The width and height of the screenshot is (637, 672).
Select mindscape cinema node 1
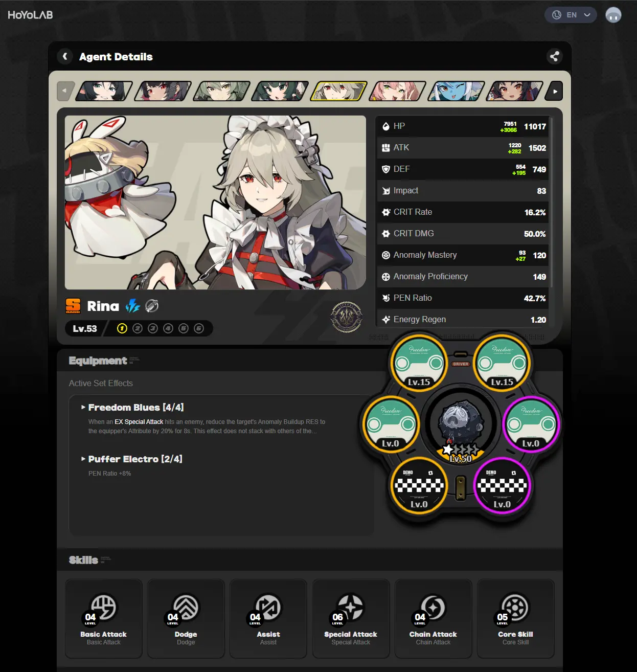pos(122,328)
